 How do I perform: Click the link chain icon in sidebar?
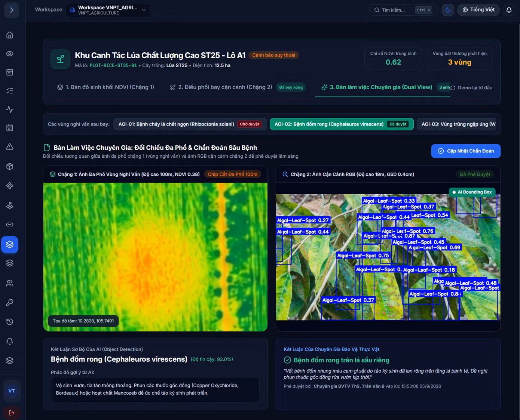coord(10,225)
